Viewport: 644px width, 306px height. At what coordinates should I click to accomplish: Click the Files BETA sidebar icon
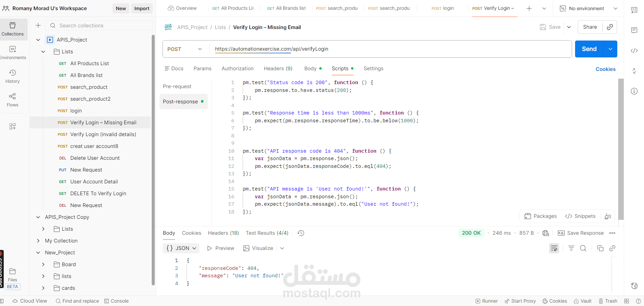(x=13, y=279)
